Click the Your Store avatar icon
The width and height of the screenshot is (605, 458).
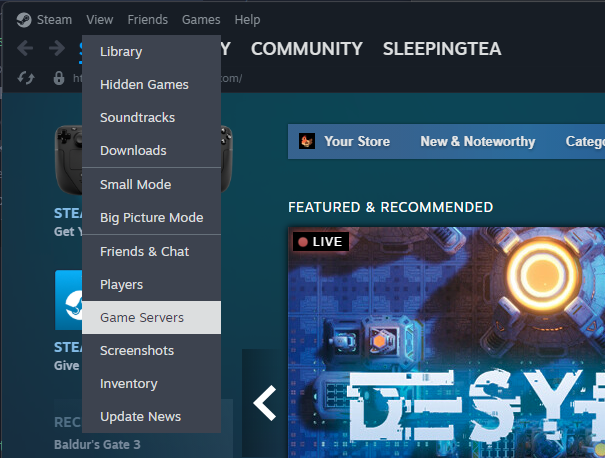[x=307, y=141]
